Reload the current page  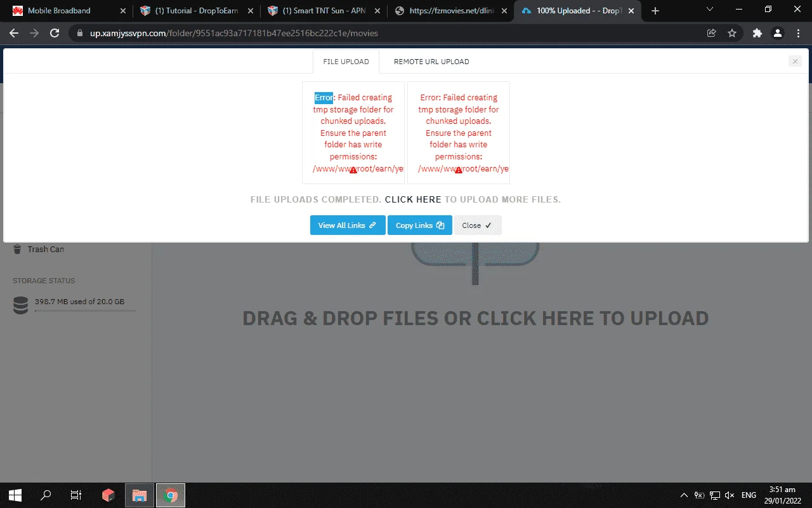(x=55, y=33)
